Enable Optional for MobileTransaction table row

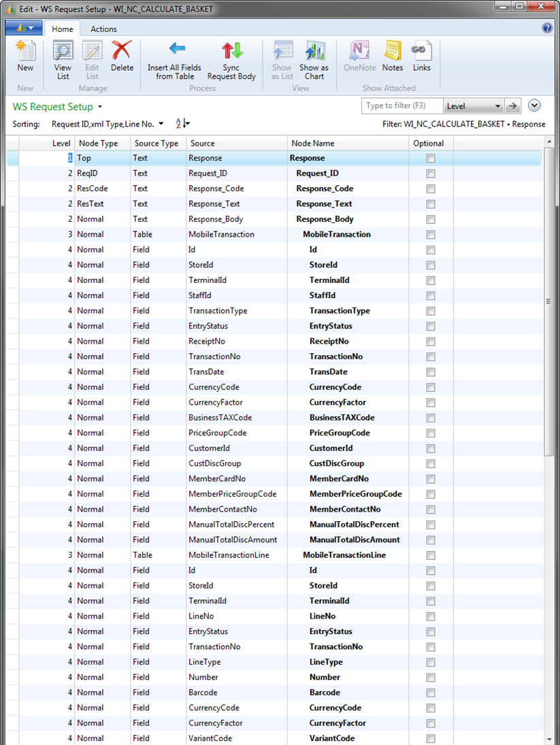tap(431, 235)
